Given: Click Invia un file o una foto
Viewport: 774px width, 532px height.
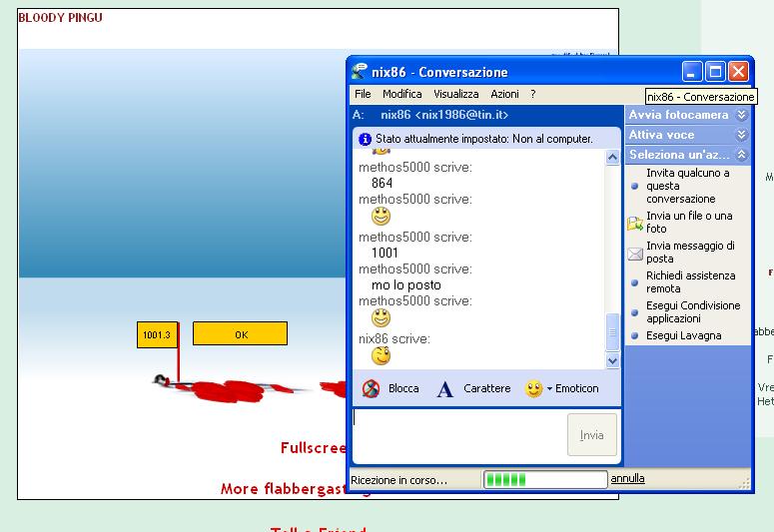Looking at the screenshot, I should (x=689, y=222).
